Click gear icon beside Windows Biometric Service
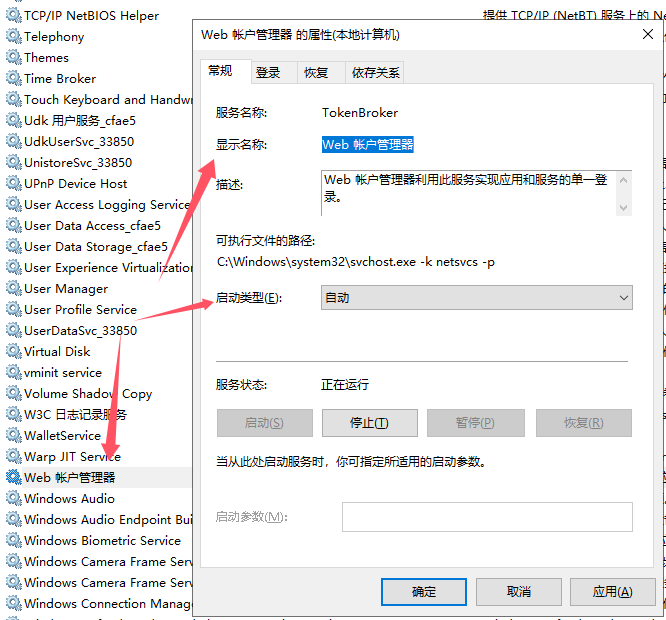This screenshot has width=666, height=620. (x=13, y=541)
